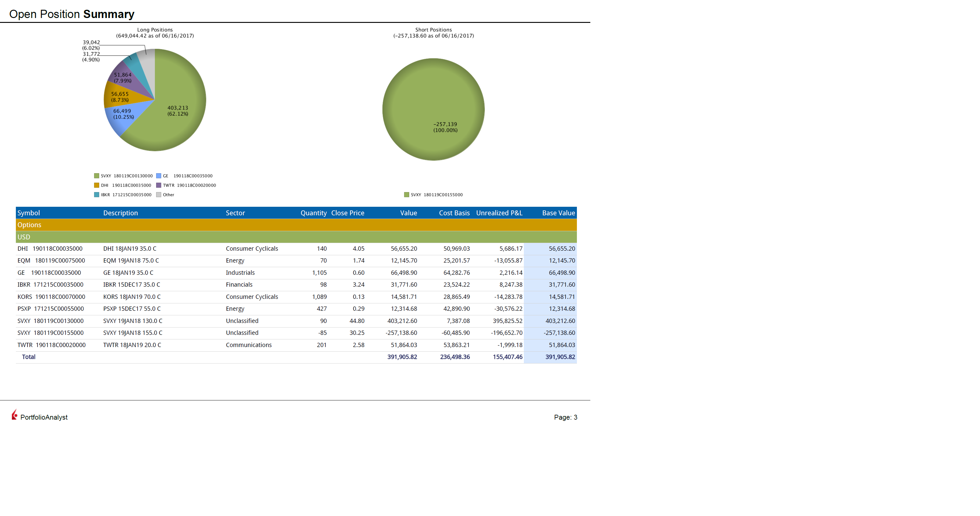Click the Page: 3 footer text
The image size is (980, 516).
pos(565,417)
